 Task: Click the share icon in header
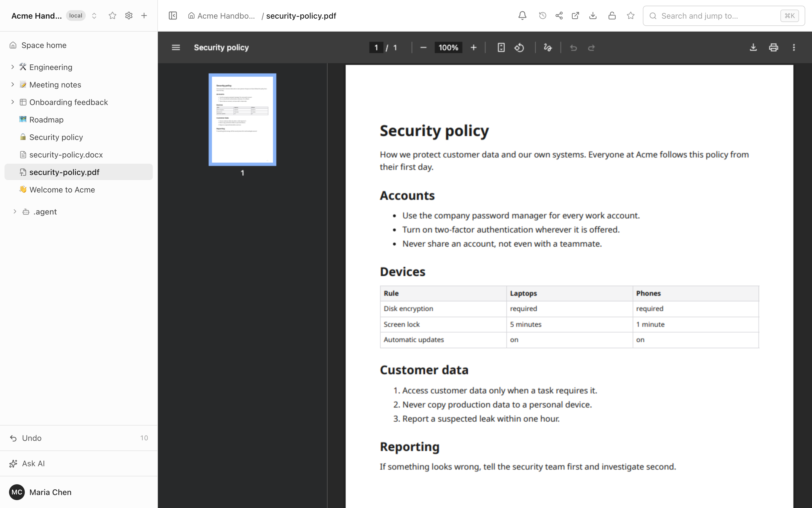click(559, 16)
